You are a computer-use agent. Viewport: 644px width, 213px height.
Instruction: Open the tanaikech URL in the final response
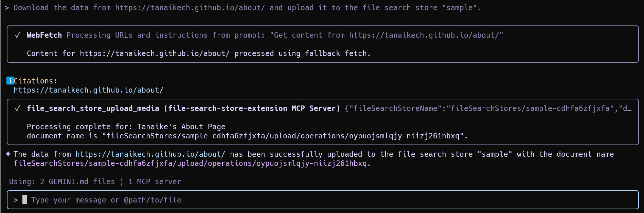point(150,154)
